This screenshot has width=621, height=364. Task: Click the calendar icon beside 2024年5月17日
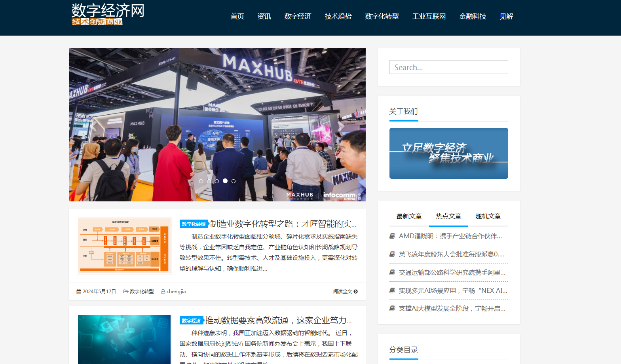click(x=79, y=292)
